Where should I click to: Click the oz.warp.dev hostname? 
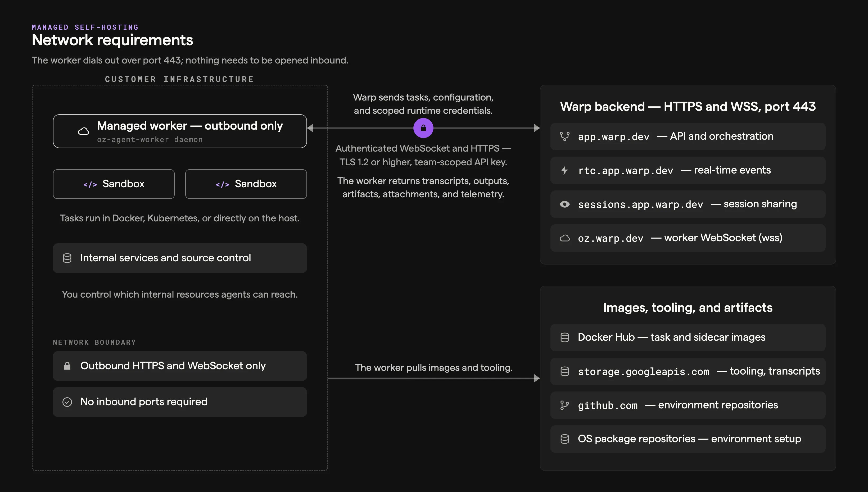[611, 239]
